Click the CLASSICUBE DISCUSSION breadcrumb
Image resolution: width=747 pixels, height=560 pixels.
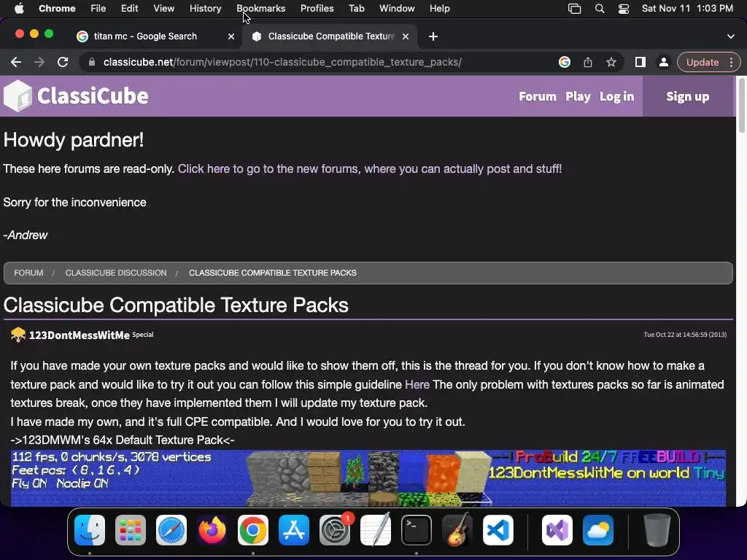click(116, 273)
